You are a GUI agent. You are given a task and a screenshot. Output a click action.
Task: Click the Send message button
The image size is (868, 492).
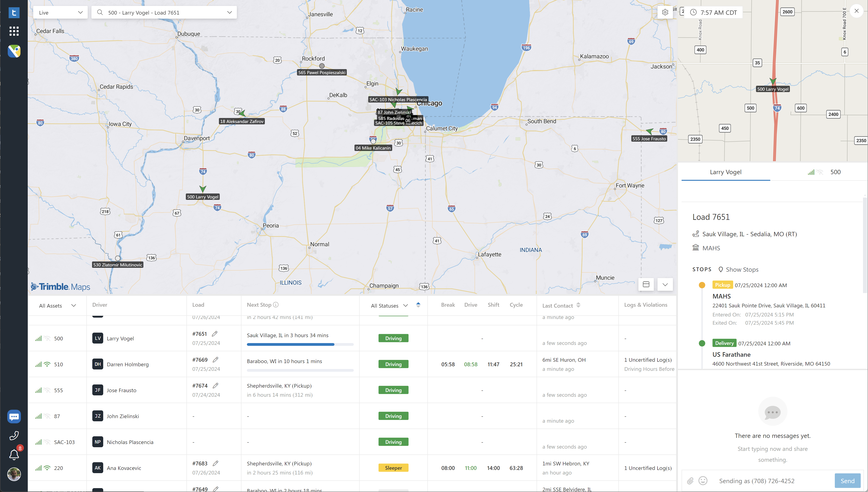pos(847,481)
